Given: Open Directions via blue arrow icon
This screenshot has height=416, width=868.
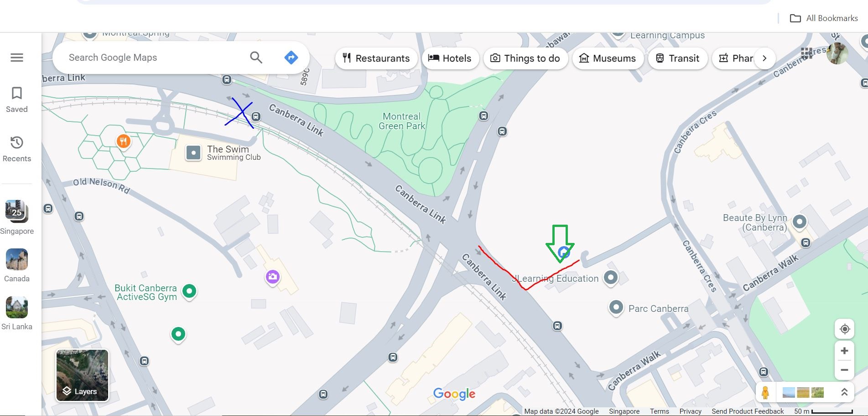Looking at the screenshot, I should [x=291, y=58].
